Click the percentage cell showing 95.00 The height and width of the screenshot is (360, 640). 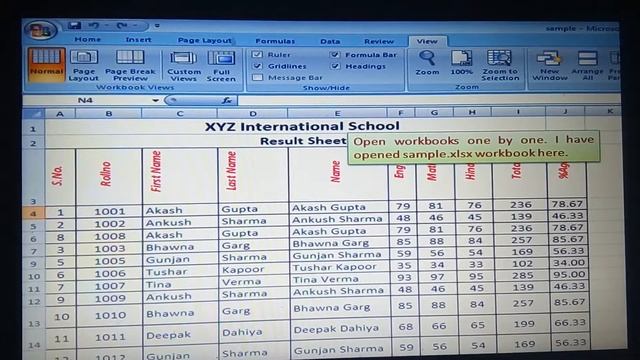coord(568,274)
